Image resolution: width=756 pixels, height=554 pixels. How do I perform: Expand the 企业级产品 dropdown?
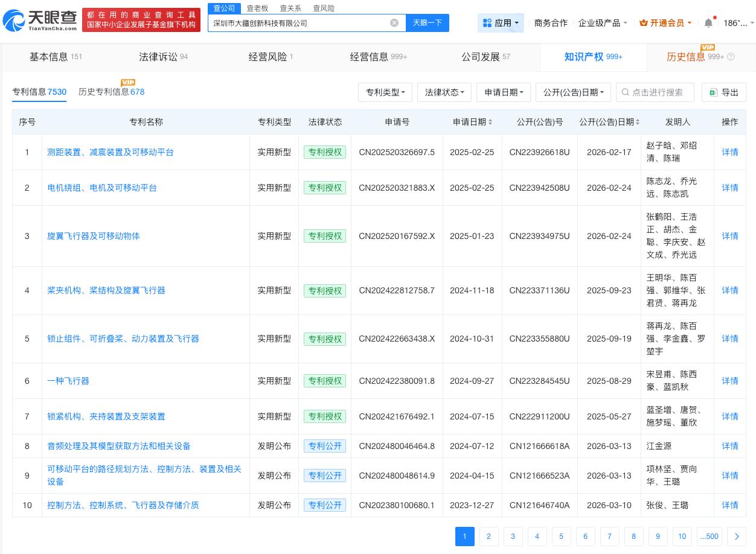(x=600, y=23)
